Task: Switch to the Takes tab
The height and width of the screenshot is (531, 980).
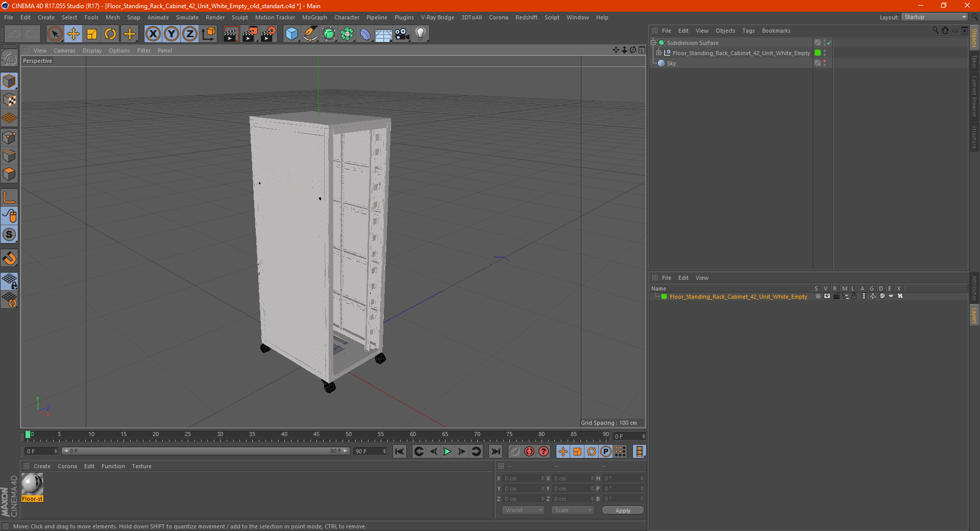Action: (x=974, y=61)
